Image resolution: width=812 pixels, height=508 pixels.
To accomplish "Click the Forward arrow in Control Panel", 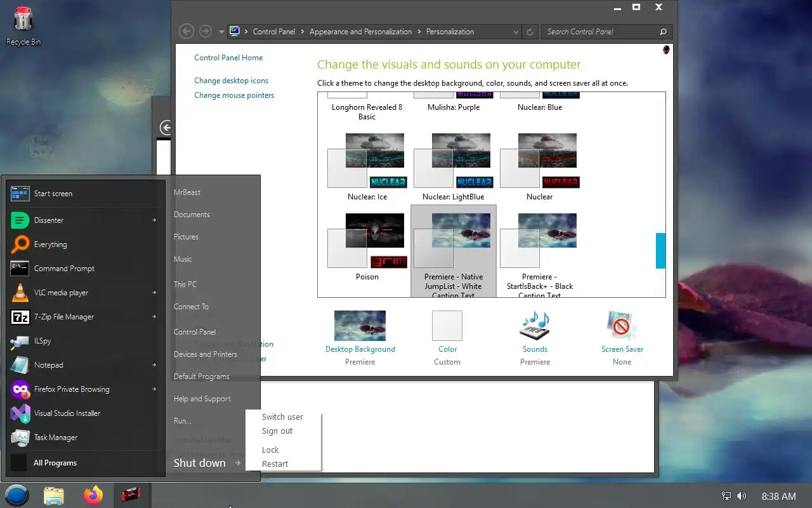I will 205,31.
